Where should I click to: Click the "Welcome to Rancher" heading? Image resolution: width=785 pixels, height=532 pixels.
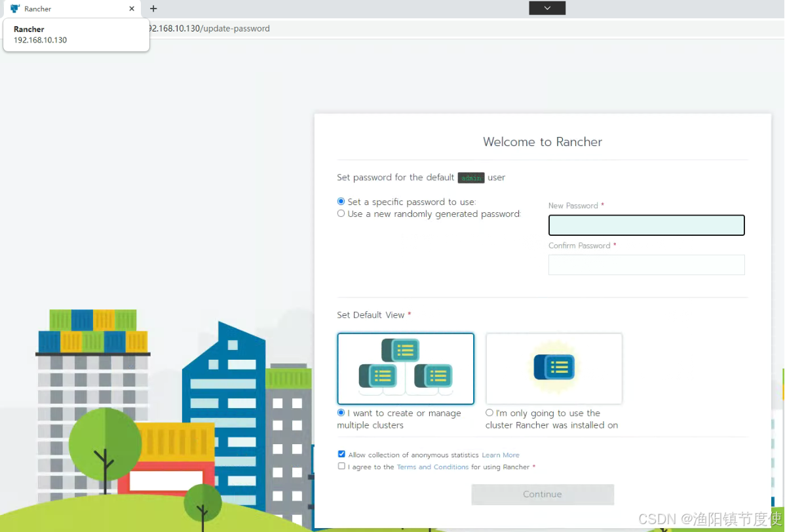click(x=542, y=142)
